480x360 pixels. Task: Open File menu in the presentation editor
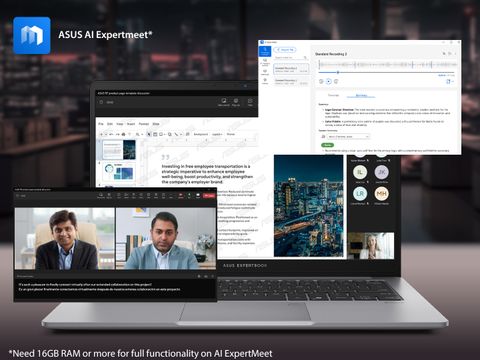click(x=101, y=124)
